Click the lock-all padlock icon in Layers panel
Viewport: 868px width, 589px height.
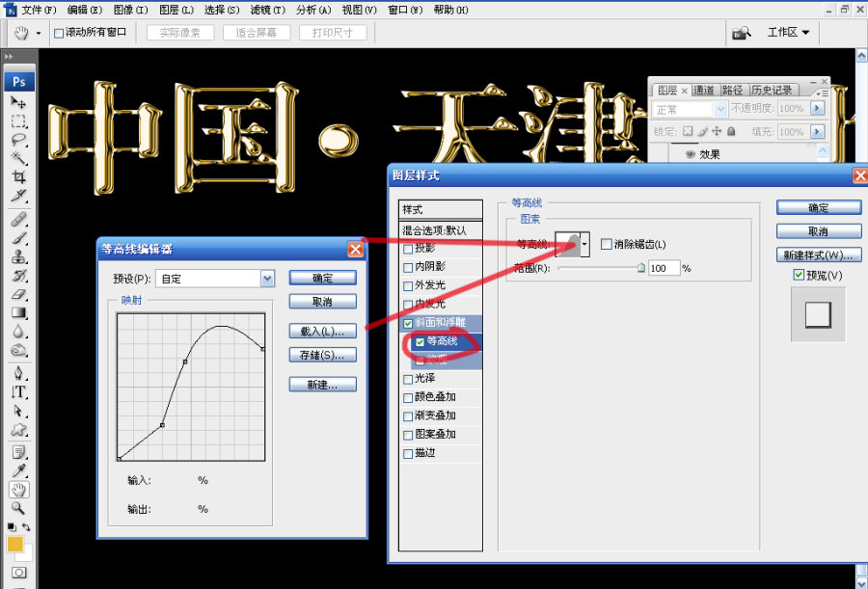pos(732,131)
